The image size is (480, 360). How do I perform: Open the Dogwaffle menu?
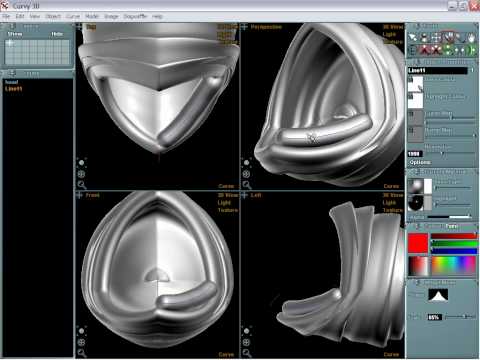[135, 16]
